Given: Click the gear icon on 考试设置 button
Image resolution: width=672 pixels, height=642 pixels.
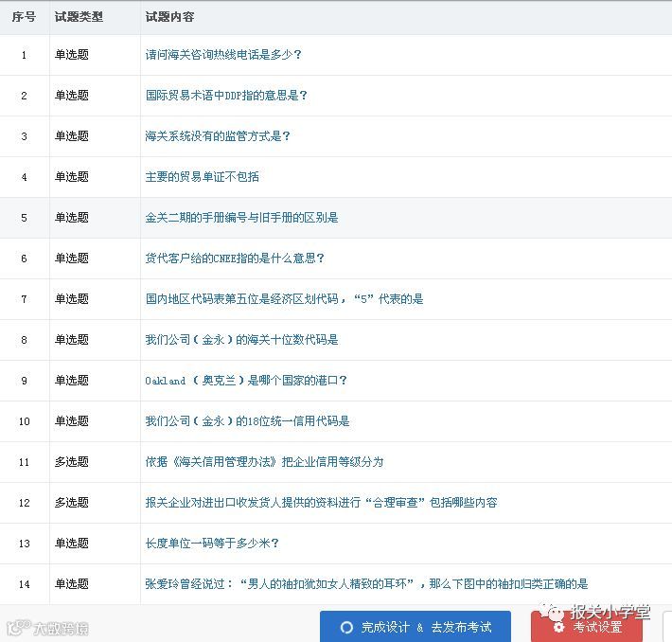Looking at the screenshot, I should (x=558, y=628).
